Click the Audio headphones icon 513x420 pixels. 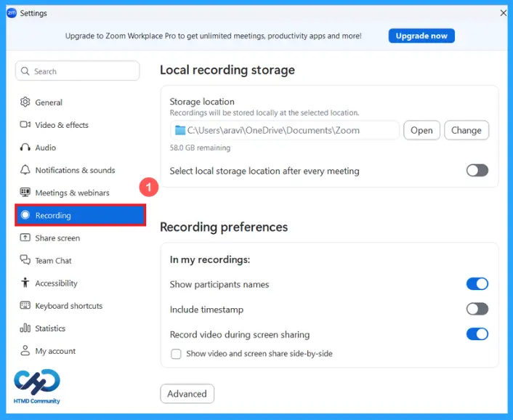(25, 148)
